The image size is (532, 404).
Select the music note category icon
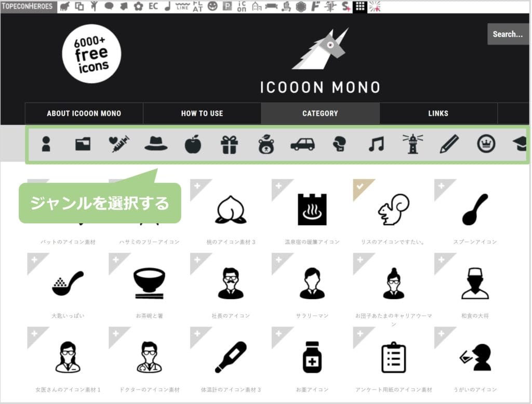pos(376,144)
